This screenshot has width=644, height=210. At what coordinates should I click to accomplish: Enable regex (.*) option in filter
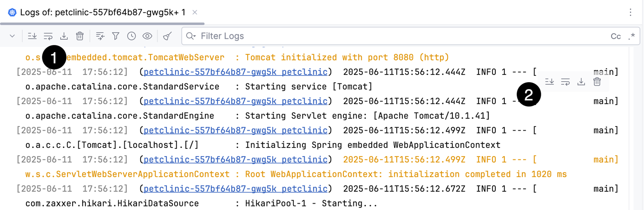631,37
